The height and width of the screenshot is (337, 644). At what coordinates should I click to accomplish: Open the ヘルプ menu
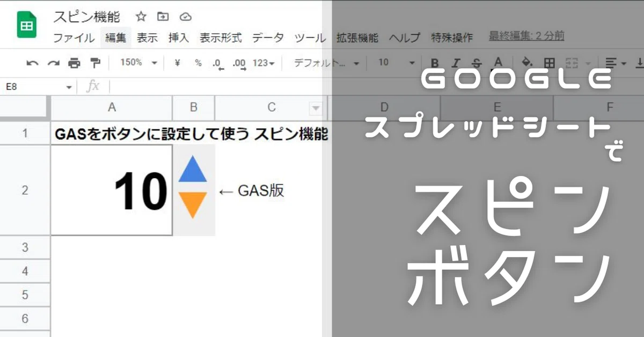click(405, 38)
